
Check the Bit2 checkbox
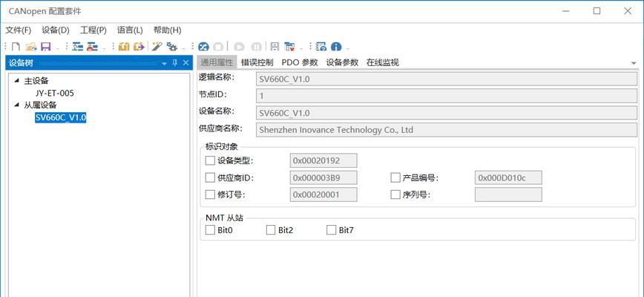coord(271,230)
